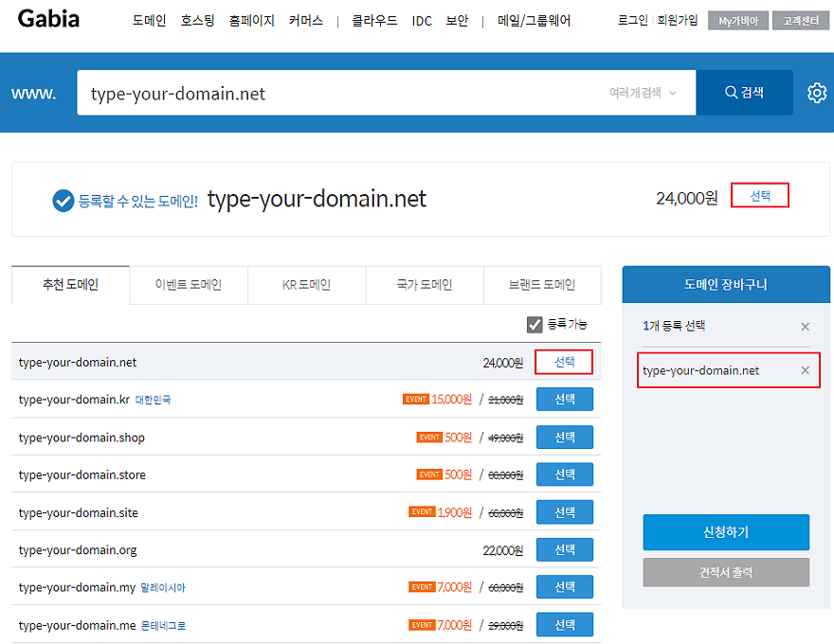Click the domain search input field
The height and width of the screenshot is (644, 834).
pos(341,93)
